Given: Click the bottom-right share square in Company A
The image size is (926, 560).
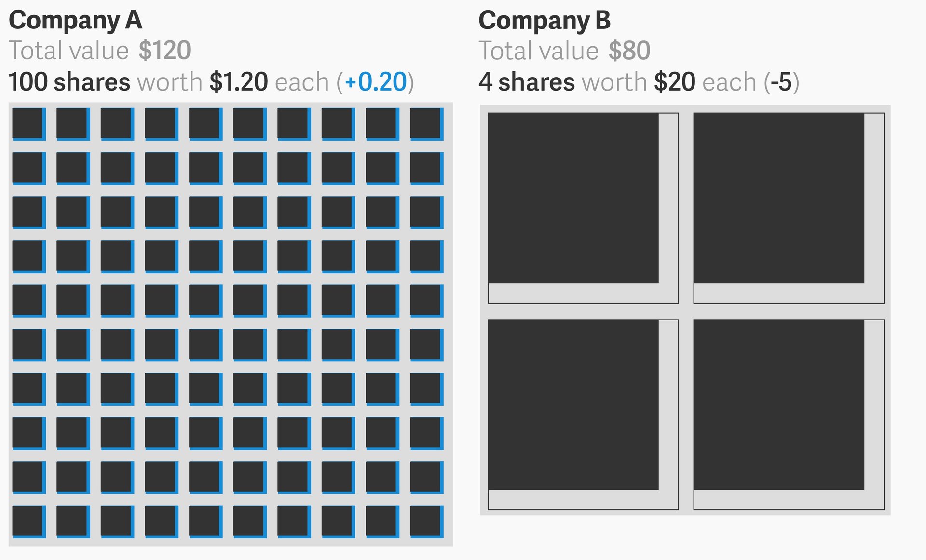Looking at the screenshot, I should click(x=427, y=521).
